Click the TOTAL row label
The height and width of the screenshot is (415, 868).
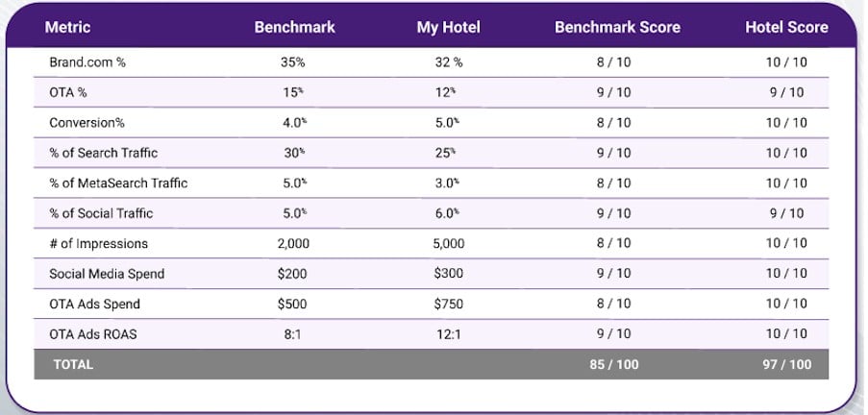[72, 365]
